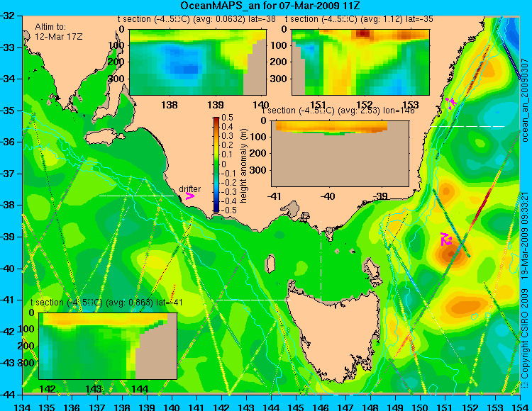Viewport: 532px width, 411px height.
Task: Click the white dashed section line near -35.5
Action: tap(467, 126)
